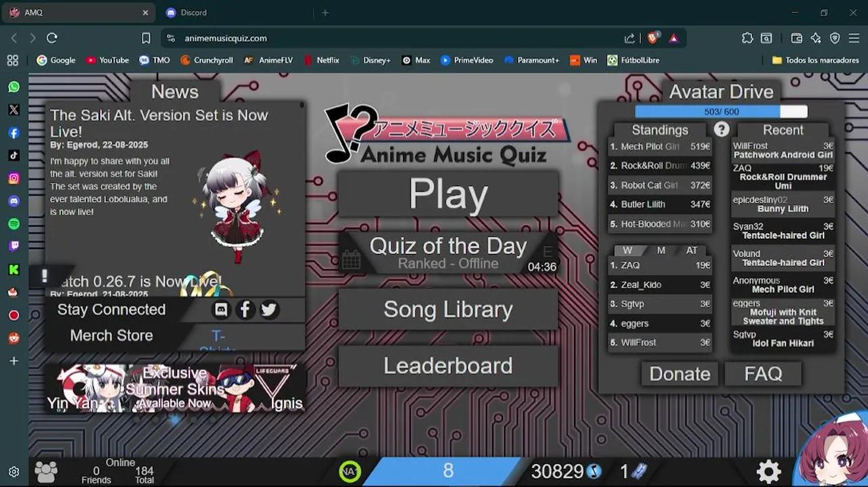Screen dimensions: 868x487
Task: Open Todos los marcadores folder
Action: click(x=815, y=60)
